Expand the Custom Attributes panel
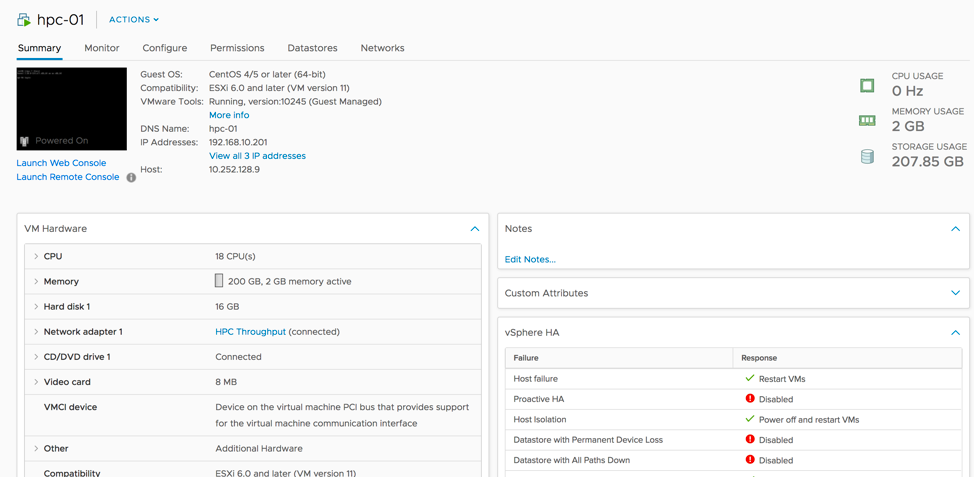The width and height of the screenshot is (974, 477). click(x=955, y=293)
